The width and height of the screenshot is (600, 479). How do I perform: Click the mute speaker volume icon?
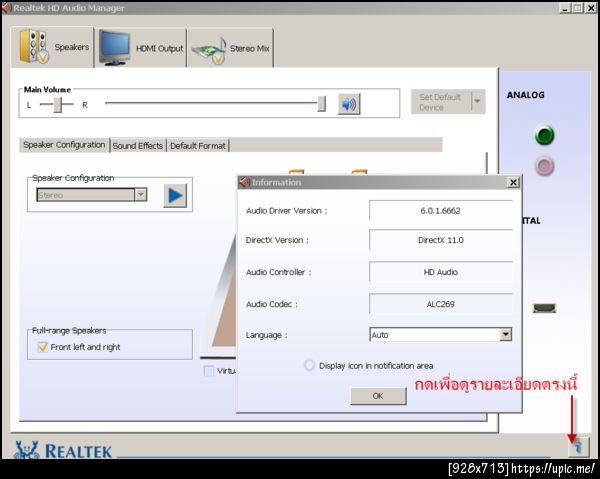point(349,104)
